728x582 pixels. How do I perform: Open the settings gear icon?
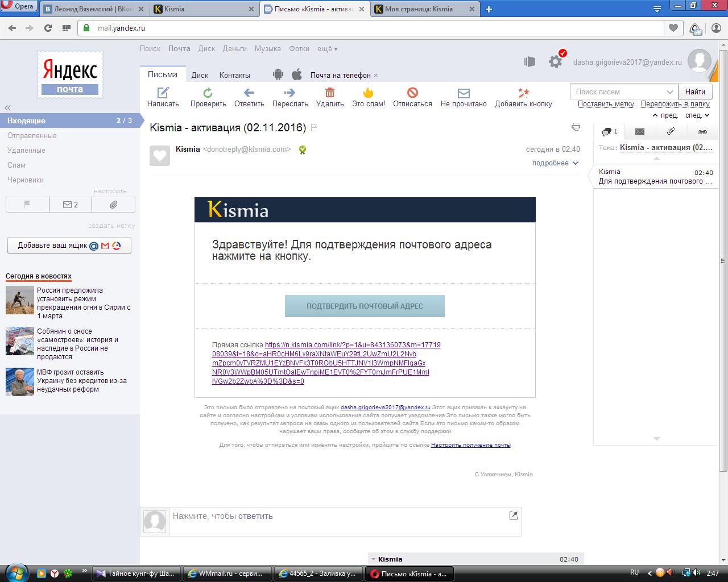pos(556,61)
